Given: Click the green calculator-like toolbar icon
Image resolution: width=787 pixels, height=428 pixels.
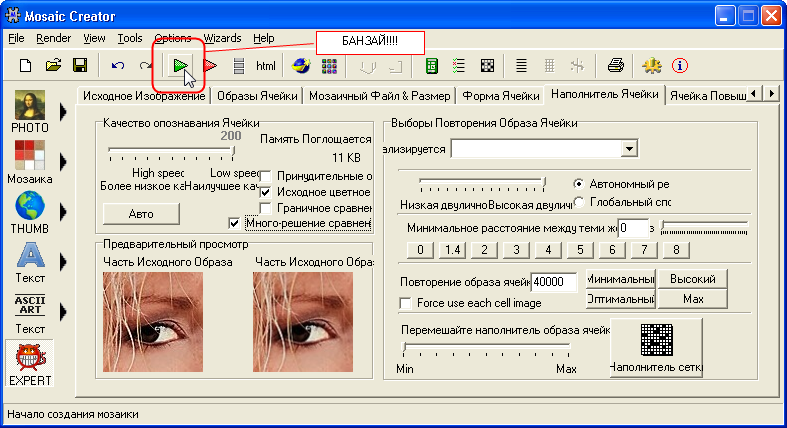Looking at the screenshot, I should (431, 66).
